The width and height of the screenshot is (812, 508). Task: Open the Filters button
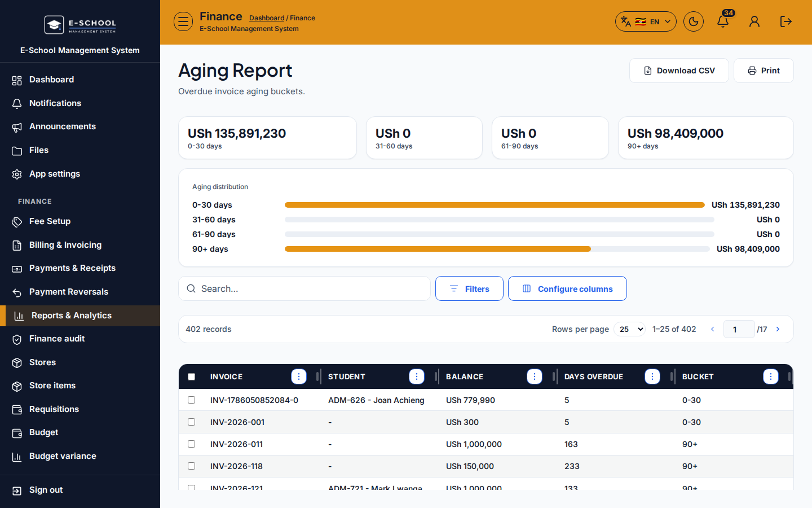(x=469, y=288)
